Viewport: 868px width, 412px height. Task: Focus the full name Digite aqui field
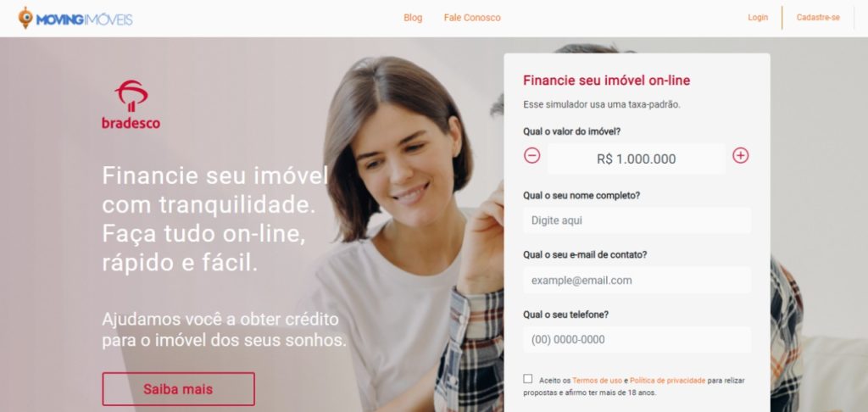click(637, 220)
